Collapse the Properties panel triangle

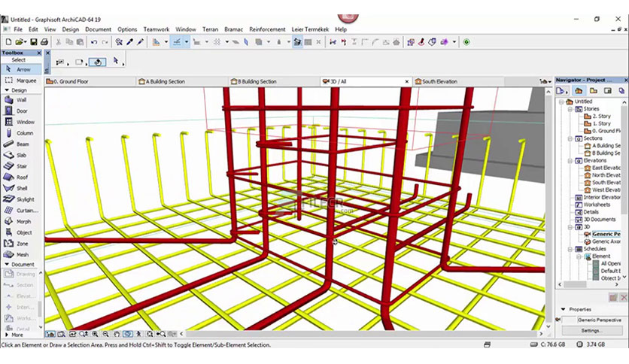pyautogui.click(x=564, y=310)
